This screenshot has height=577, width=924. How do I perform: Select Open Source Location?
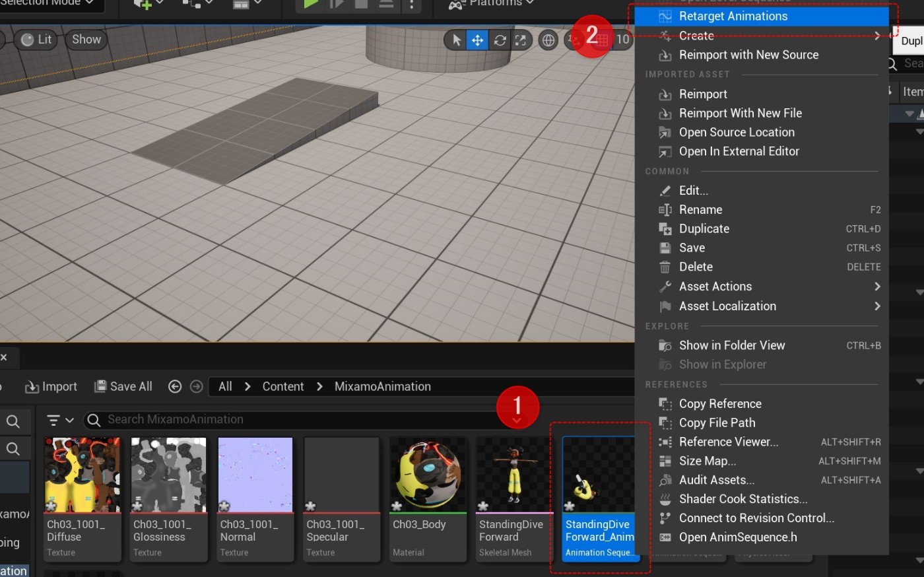[x=762, y=132]
